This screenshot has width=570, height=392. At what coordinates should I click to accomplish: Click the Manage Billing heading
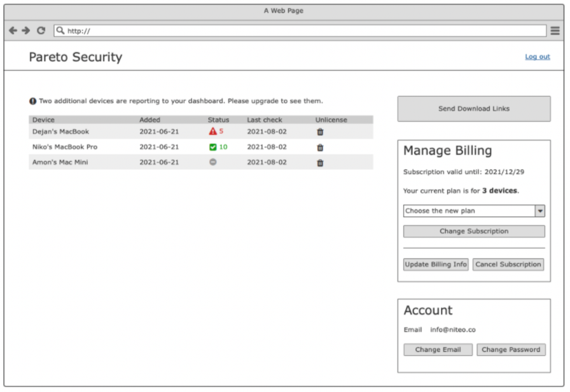448,151
